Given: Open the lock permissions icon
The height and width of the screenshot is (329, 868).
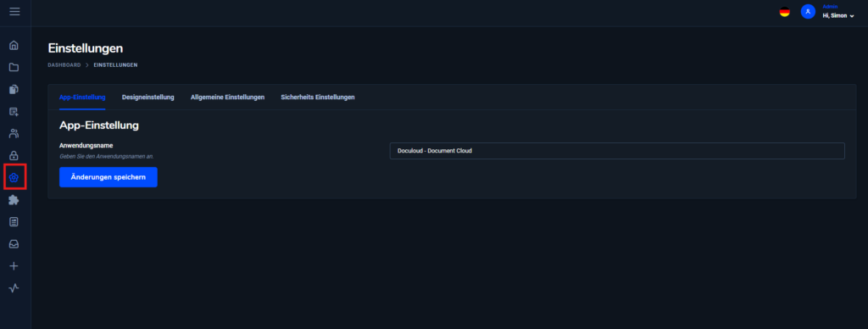Looking at the screenshot, I should pos(14,156).
